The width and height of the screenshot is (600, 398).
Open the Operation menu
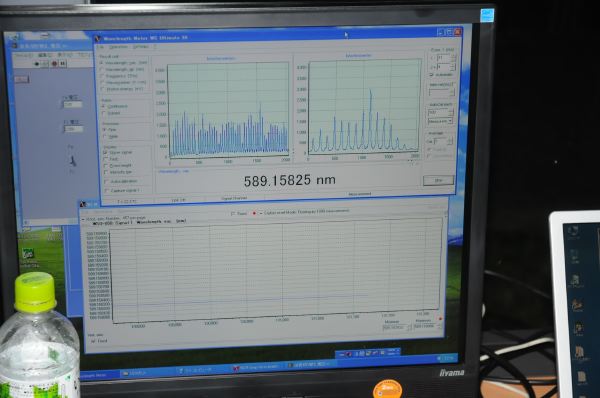[118, 47]
